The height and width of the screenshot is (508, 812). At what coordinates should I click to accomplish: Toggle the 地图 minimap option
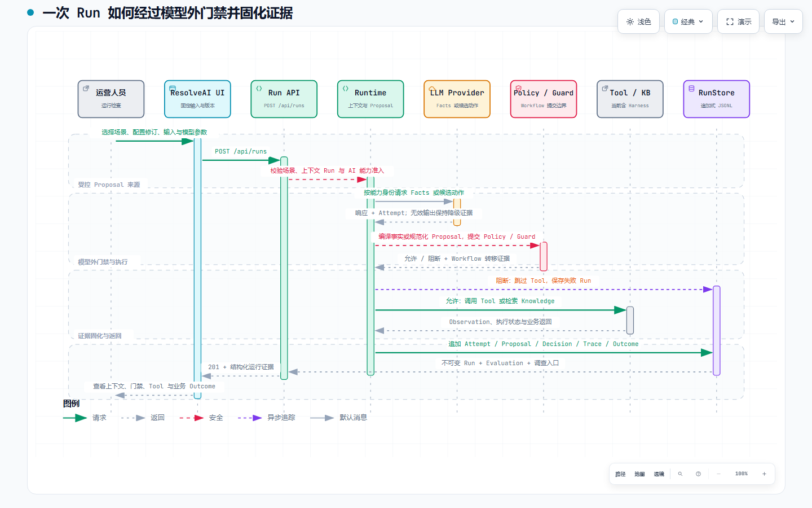coord(639,474)
